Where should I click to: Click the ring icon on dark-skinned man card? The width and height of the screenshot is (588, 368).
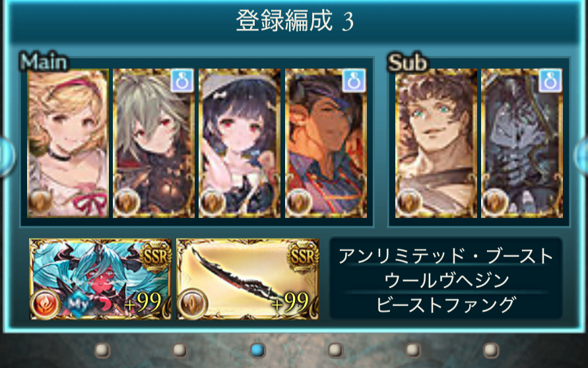354,81
